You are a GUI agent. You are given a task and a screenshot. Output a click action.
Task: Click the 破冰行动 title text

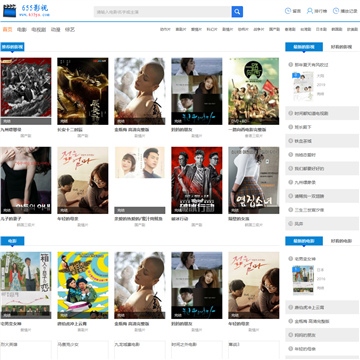[x=180, y=219]
